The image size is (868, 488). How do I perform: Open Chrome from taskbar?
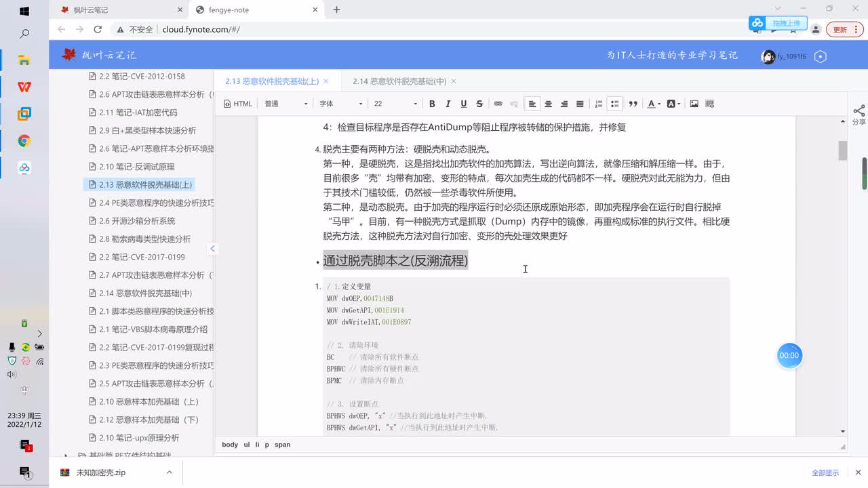24,141
